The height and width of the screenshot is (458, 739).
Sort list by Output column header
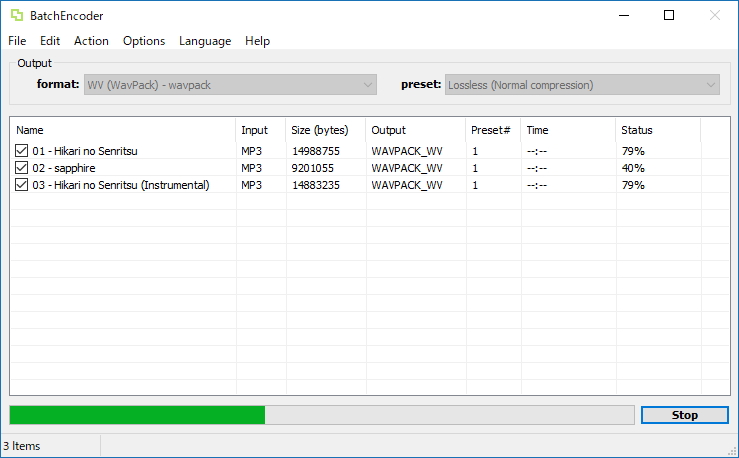[415, 130]
